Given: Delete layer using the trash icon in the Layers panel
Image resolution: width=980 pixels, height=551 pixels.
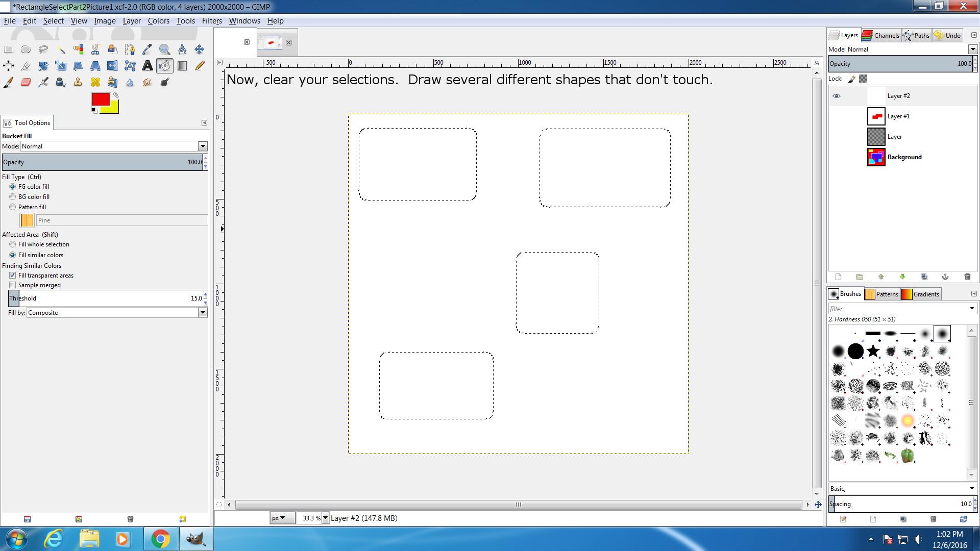Looking at the screenshot, I should [967, 277].
